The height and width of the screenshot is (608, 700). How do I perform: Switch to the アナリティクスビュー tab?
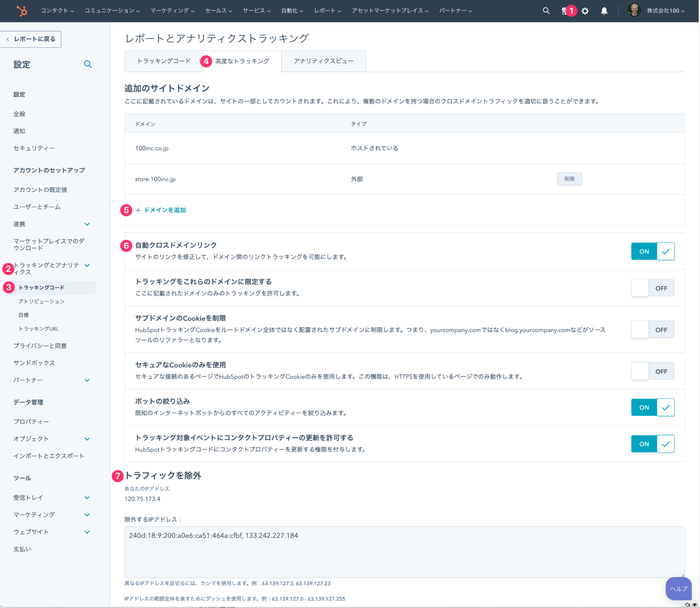(323, 61)
